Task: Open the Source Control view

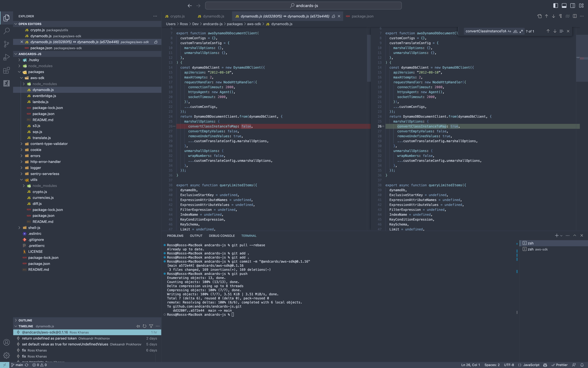Action: (x=7, y=44)
